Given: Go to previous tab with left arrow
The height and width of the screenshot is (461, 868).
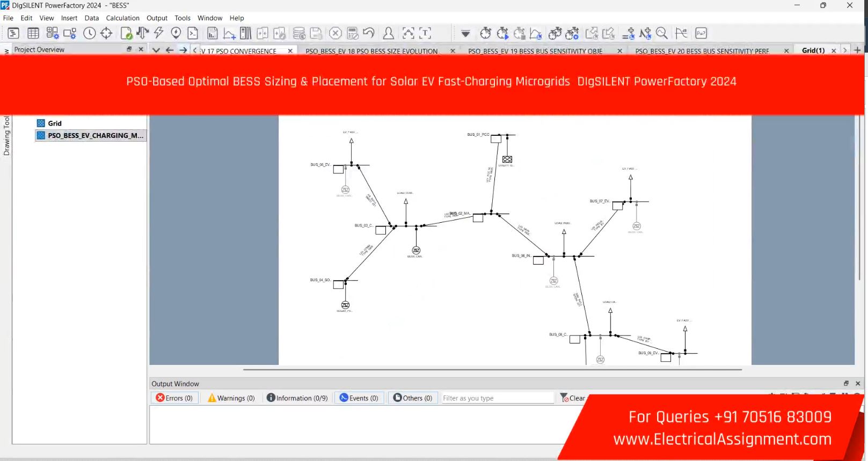Looking at the screenshot, I should pyautogui.click(x=170, y=50).
